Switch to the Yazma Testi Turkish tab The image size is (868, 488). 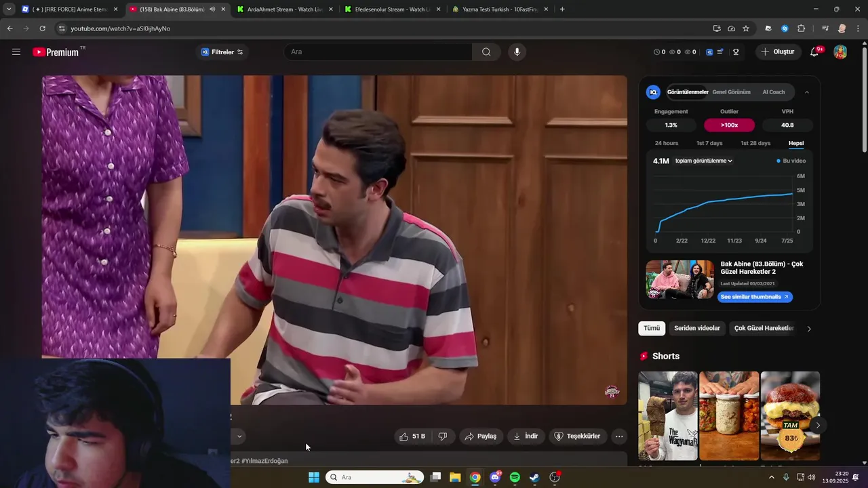click(x=500, y=9)
